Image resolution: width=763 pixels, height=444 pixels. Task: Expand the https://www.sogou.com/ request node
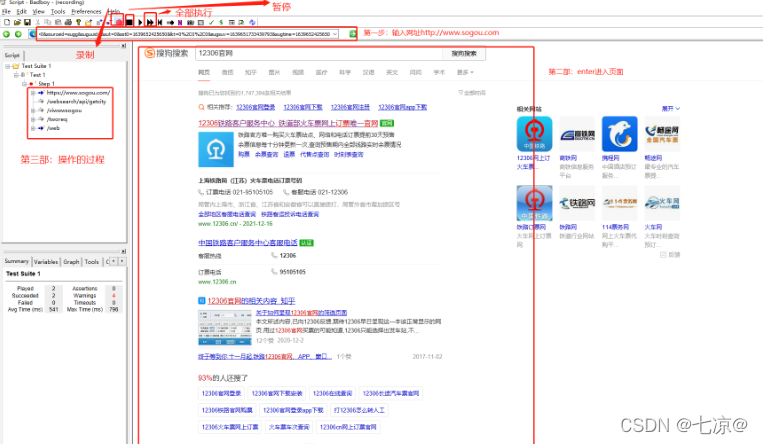click(33, 92)
